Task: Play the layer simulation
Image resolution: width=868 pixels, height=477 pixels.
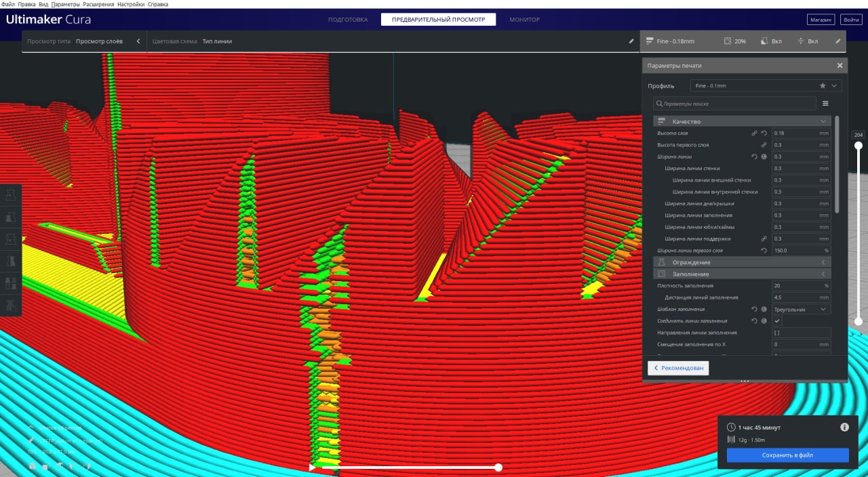Action: (312, 468)
